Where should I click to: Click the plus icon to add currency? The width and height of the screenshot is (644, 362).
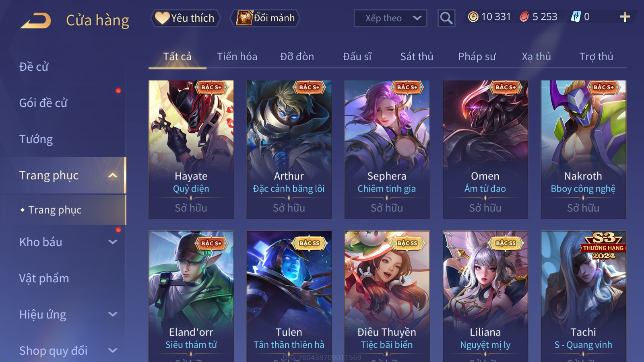point(625,17)
